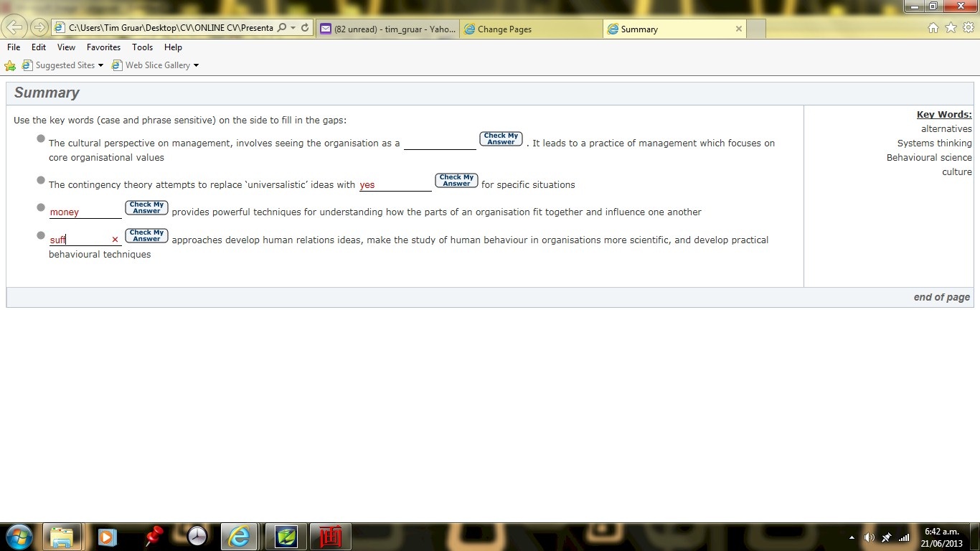Open the Tools gear icon

(968, 28)
